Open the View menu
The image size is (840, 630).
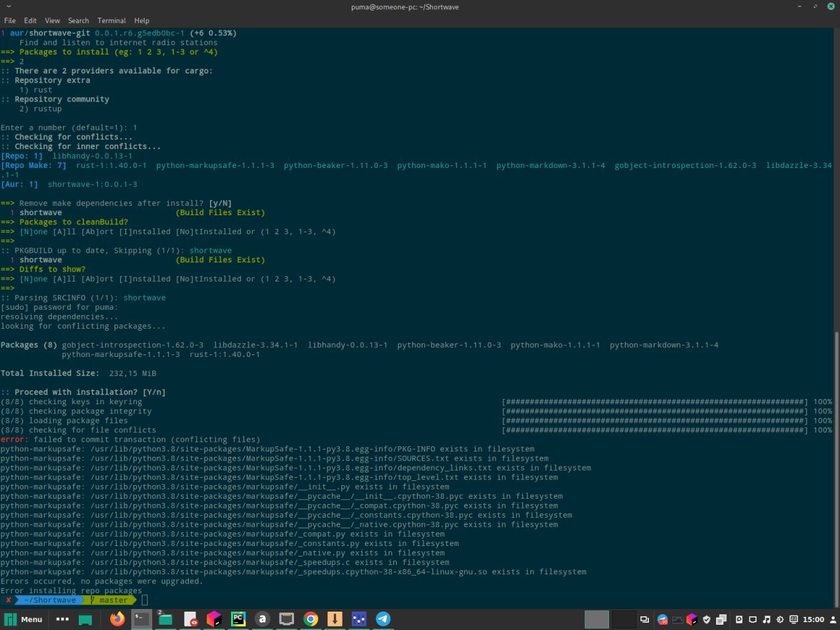(x=52, y=20)
